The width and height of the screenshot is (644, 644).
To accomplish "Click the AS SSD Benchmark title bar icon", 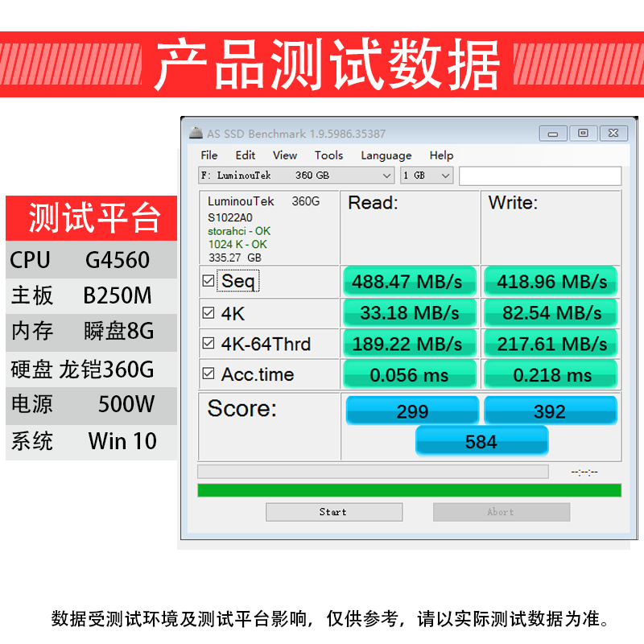I will [196, 133].
